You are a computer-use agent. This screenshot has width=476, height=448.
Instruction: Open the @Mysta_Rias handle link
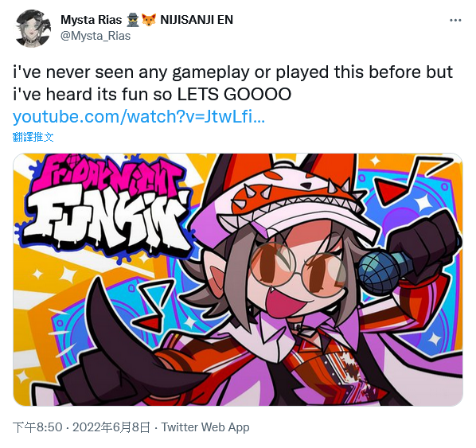tap(96, 36)
